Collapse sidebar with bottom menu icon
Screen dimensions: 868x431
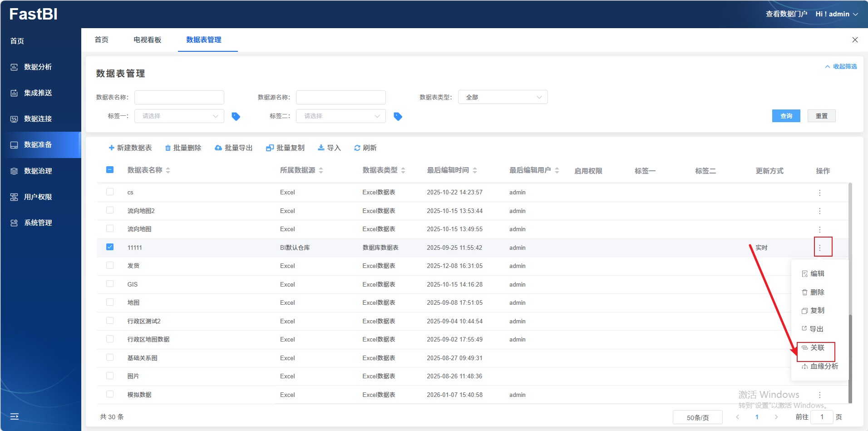point(15,416)
